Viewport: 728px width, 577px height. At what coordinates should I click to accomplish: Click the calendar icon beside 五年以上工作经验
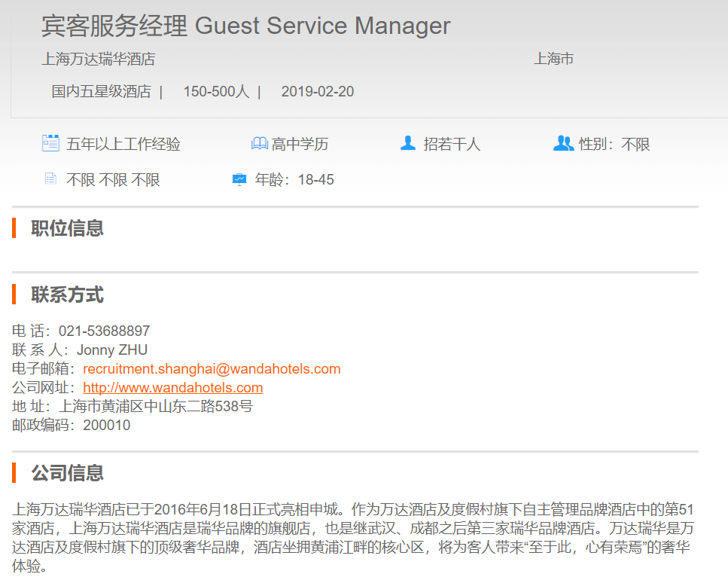[x=50, y=143]
